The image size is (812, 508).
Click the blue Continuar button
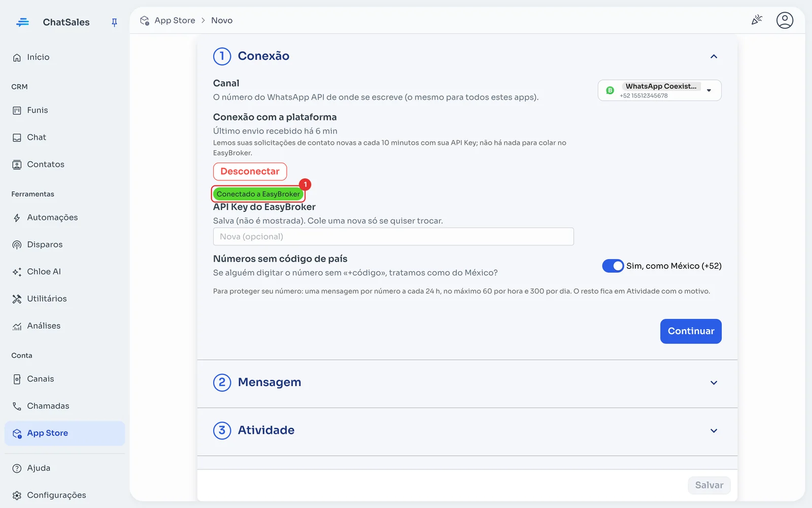(x=691, y=331)
